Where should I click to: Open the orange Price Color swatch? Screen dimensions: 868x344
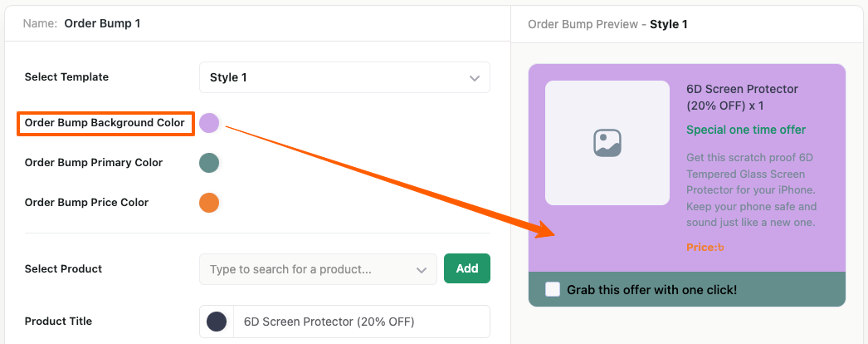tap(209, 202)
